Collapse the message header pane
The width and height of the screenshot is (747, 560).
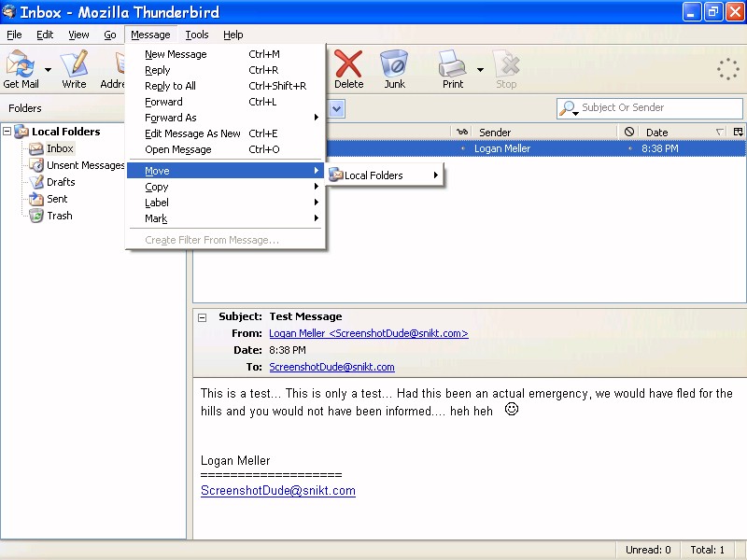click(x=202, y=317)
